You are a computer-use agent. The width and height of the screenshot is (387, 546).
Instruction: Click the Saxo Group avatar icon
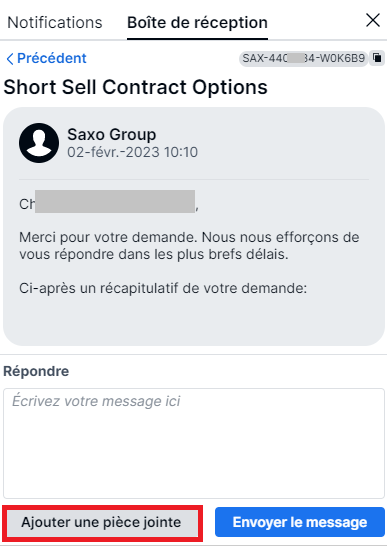click(39, 143)
